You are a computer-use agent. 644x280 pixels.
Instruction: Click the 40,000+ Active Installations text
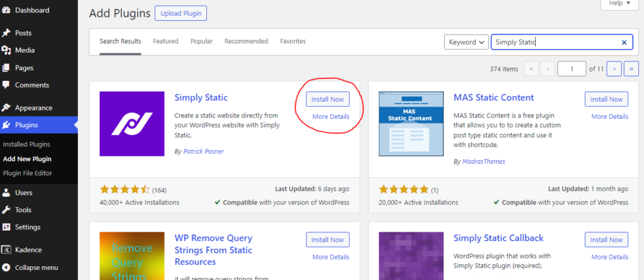click(139, 203)
